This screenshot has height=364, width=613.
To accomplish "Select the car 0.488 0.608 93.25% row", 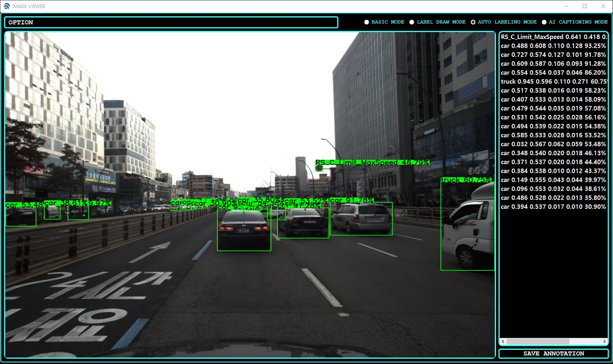I will [554, 46].
